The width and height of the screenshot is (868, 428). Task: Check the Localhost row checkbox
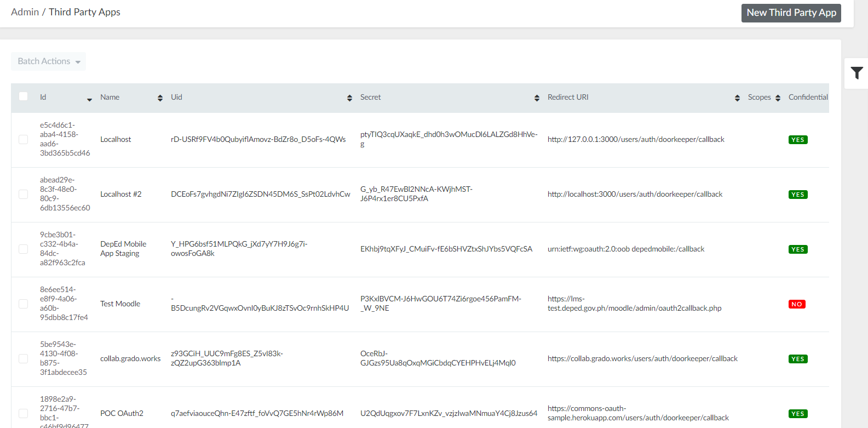23,139
